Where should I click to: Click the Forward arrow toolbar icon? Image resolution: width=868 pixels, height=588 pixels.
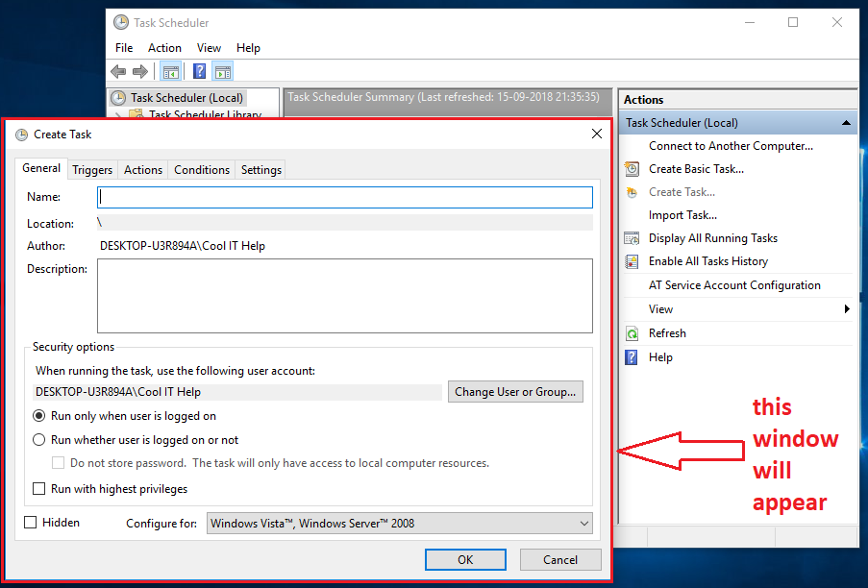[x=140, y=71]
